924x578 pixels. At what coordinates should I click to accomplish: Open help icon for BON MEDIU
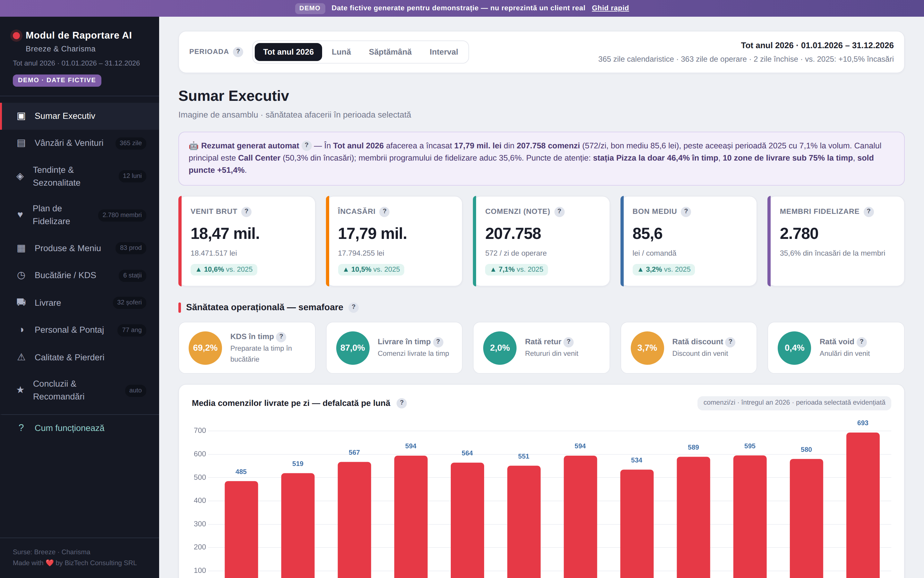coord(686,211)
